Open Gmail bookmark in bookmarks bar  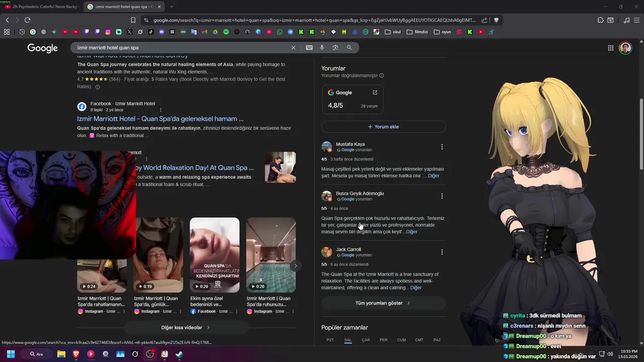pos(204,32)
